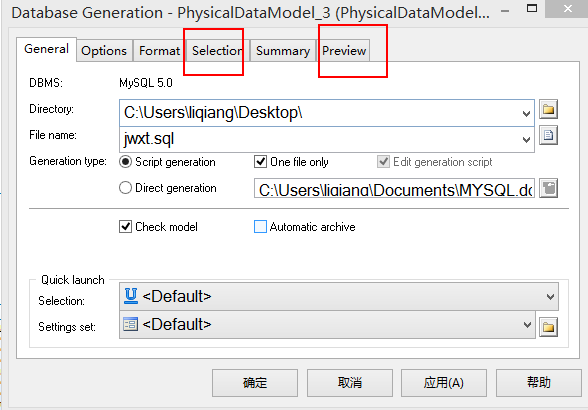This screenshot has height=410, width=588.
Task: Switch to the Options tab
Action: (104, 51)
